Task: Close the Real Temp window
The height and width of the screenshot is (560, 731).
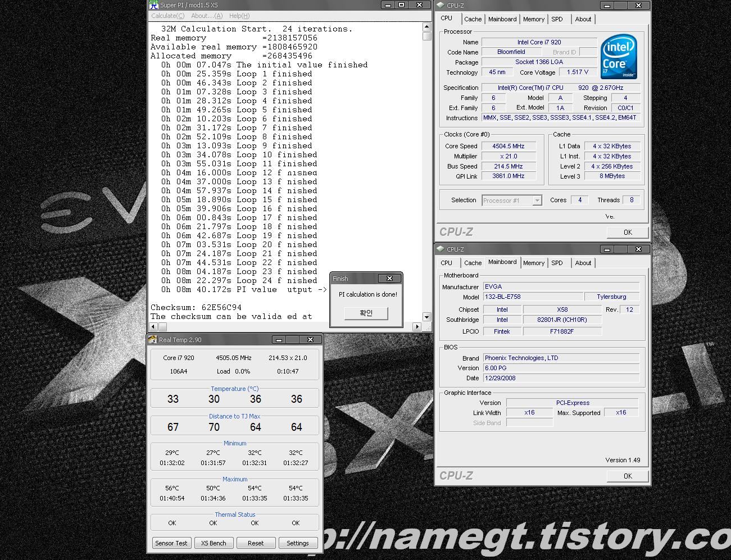Action: coord(310,339)
